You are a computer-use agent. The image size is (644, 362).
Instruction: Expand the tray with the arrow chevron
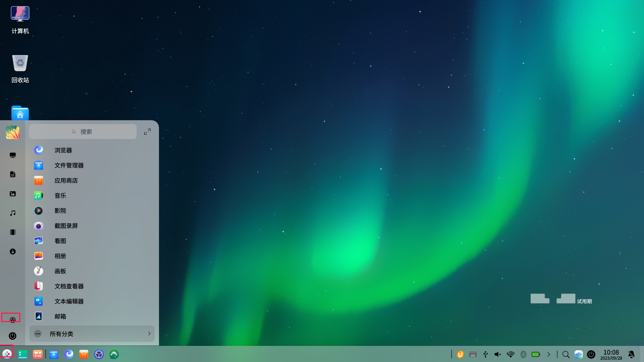point(549,354)
